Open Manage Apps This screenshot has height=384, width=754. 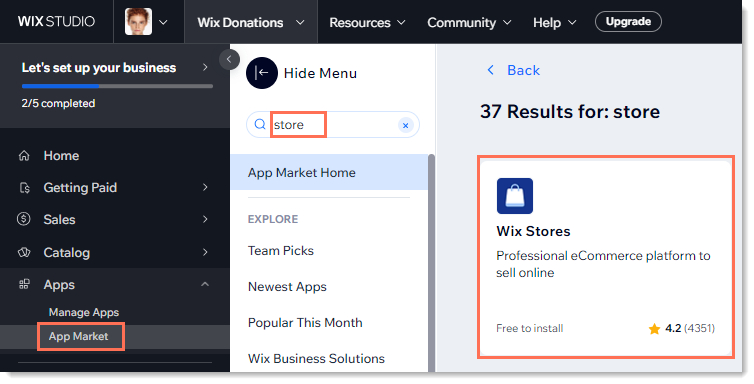coord(84,312)
